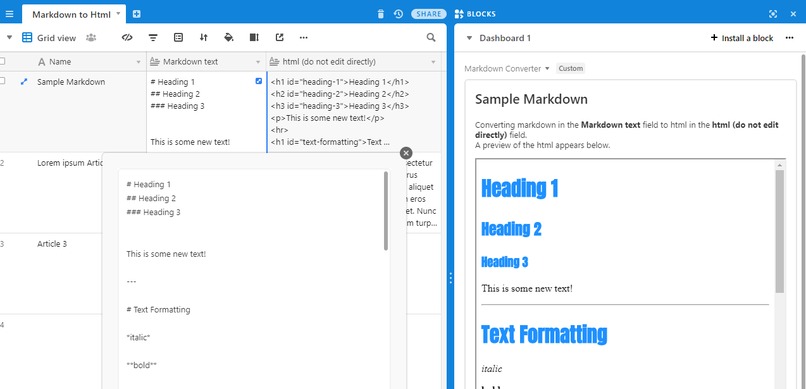Click the html preview scrollbar thumb

tap(779, 231)
